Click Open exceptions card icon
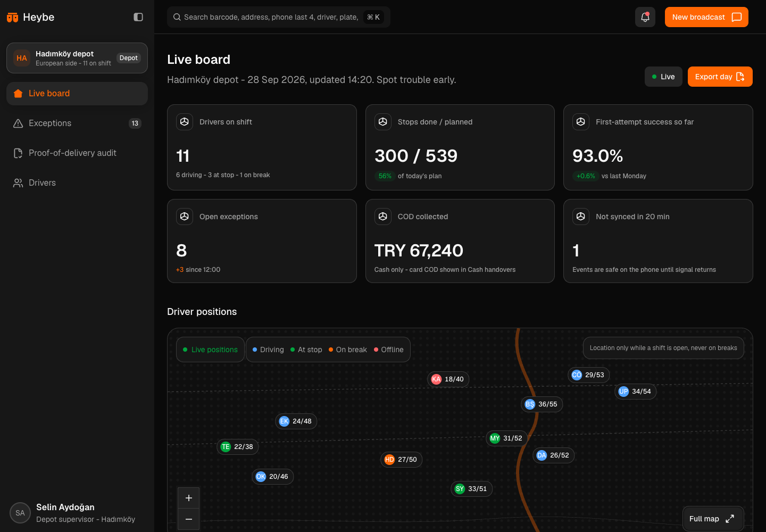The width and height of the screenshot is (766, 532). pyautogui.click(x=185, y=217)
